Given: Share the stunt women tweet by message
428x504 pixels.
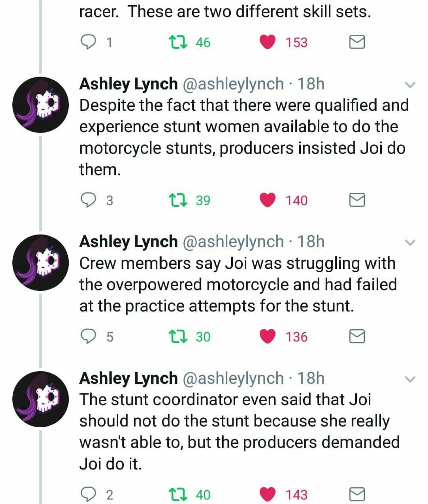Looking at the screenshot, I should pos(357,200).
